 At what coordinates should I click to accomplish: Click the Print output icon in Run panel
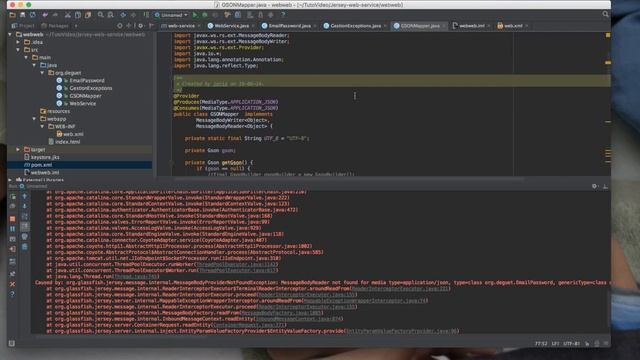24,236
